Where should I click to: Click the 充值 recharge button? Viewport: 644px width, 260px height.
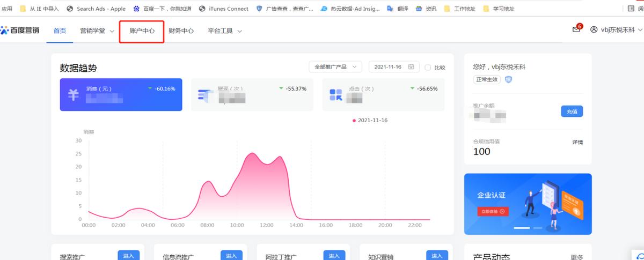[x=572, y=112]
